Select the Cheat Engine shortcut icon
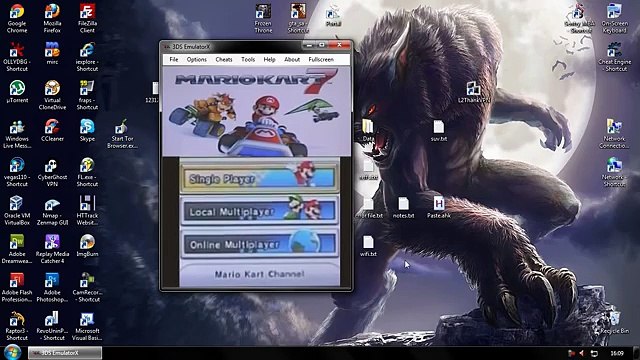 [x=614, y=57]
